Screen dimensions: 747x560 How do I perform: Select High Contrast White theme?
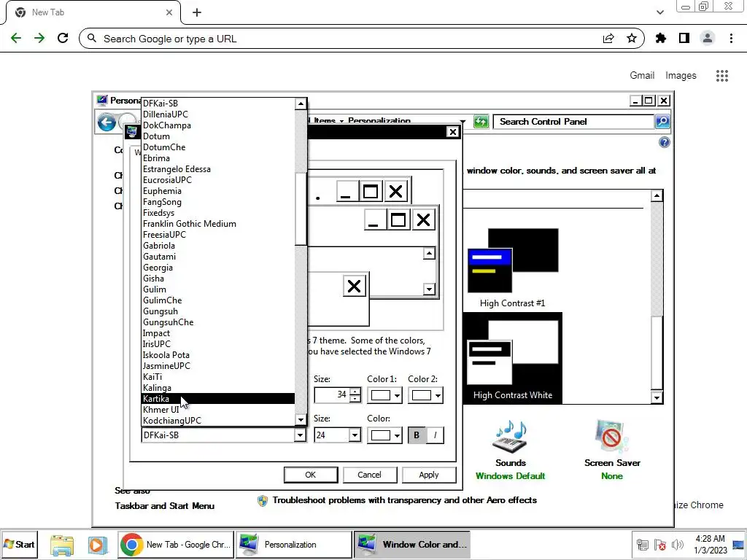pos(513,359)
